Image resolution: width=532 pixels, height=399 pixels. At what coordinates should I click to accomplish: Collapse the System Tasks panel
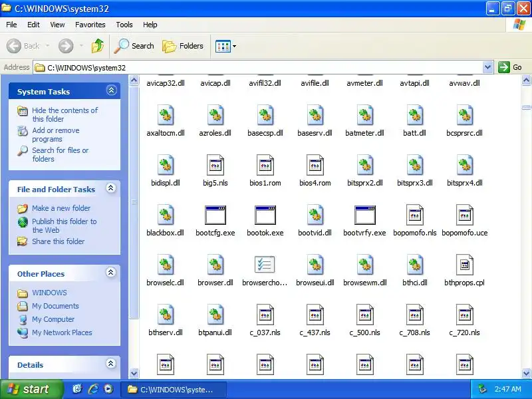click(111, 90)
